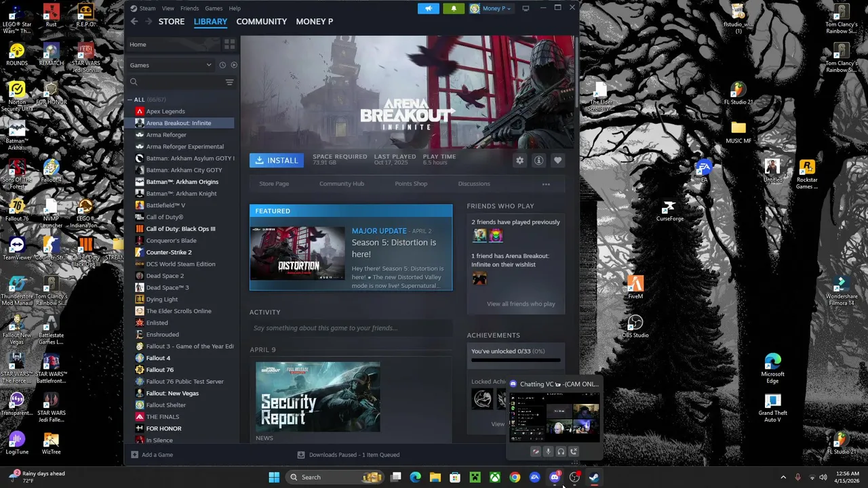Click the OBS Studio taskbar icon
Image resolution: width=868 pixels, height=488 pixels.
coord(574,477)
